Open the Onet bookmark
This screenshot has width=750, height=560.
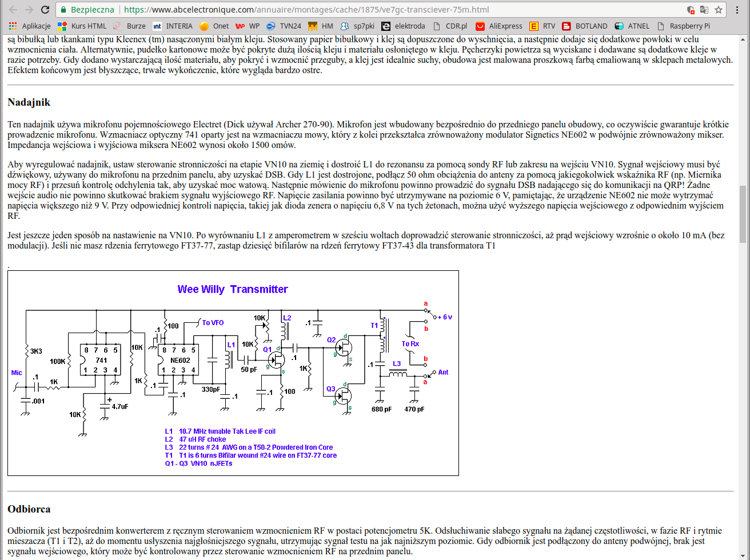[x=214, y=26]
